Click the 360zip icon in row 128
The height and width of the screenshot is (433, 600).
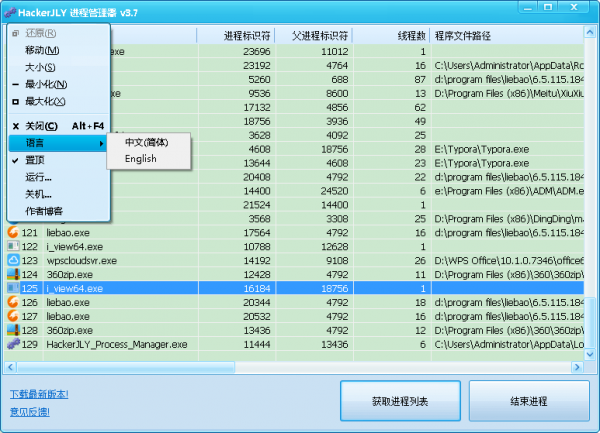coord(13,330)
